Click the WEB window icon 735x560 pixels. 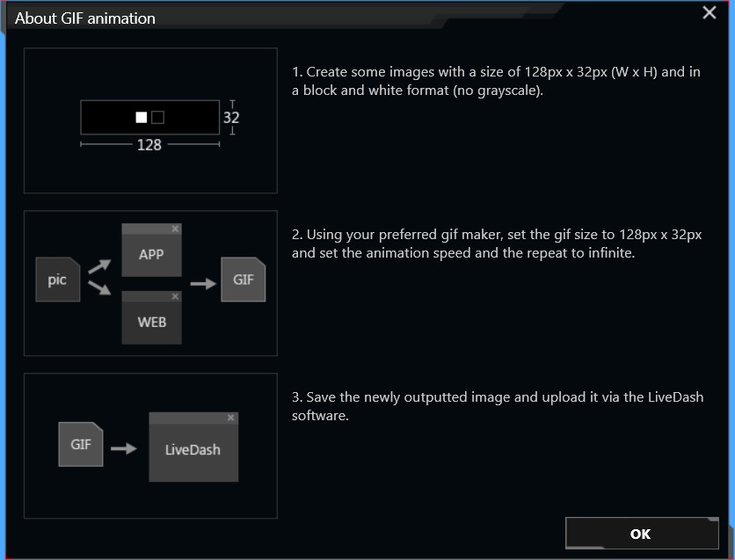(x=151, y=317)
